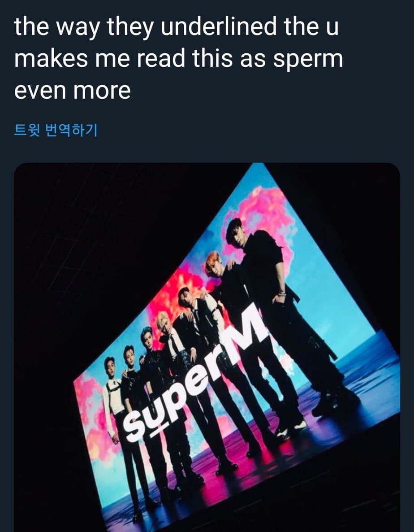Click the 'even more' line of tweet
Image resolution: width=414 pixels, height=532 pixels.
click(x=72, y=90)
